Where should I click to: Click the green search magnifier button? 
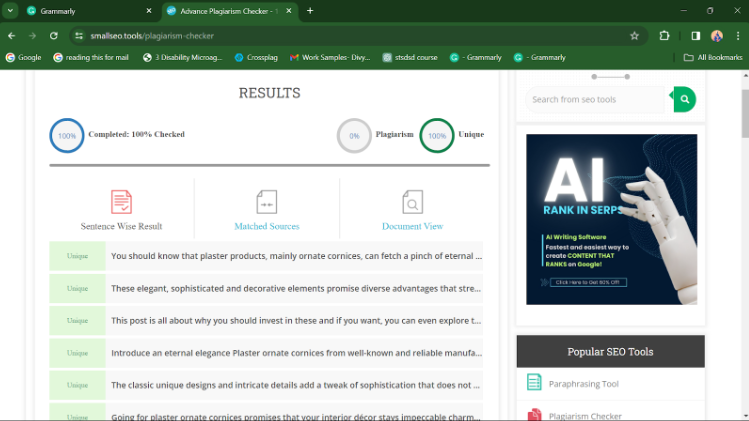point(683,99)
